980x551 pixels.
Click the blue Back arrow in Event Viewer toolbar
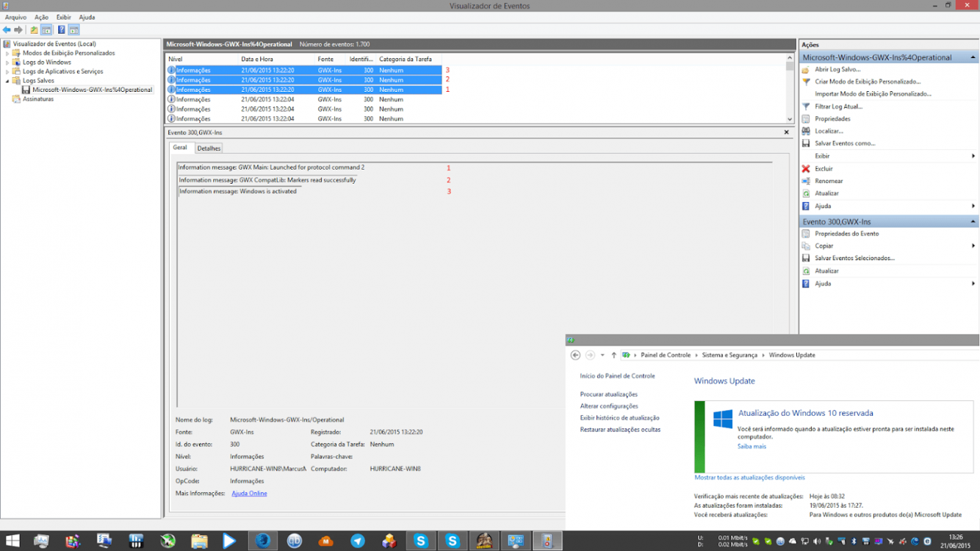tap(7, 30)
